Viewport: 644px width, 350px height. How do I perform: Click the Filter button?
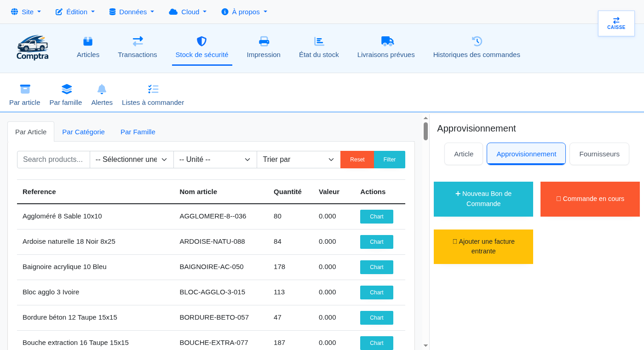pos(390,160)
